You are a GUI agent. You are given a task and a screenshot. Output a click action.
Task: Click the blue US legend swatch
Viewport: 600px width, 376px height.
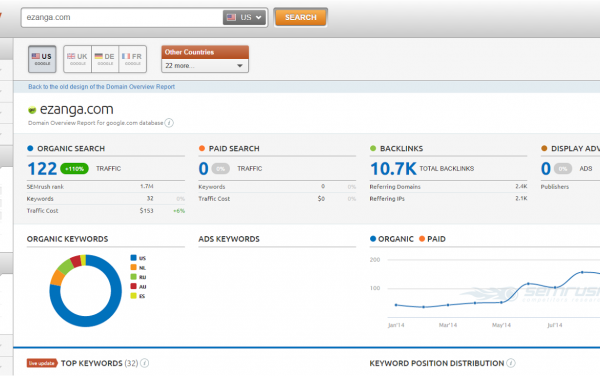coord(134,258)
